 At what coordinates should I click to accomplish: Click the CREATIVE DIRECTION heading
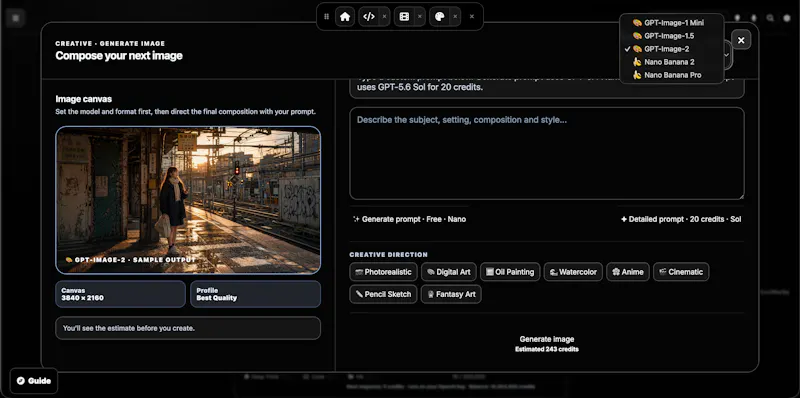click(x=388, y=255)
